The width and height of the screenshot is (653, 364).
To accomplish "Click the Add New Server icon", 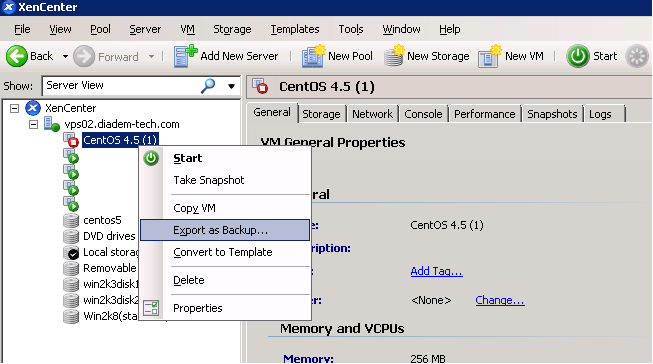I will click(x=185, y=56).
